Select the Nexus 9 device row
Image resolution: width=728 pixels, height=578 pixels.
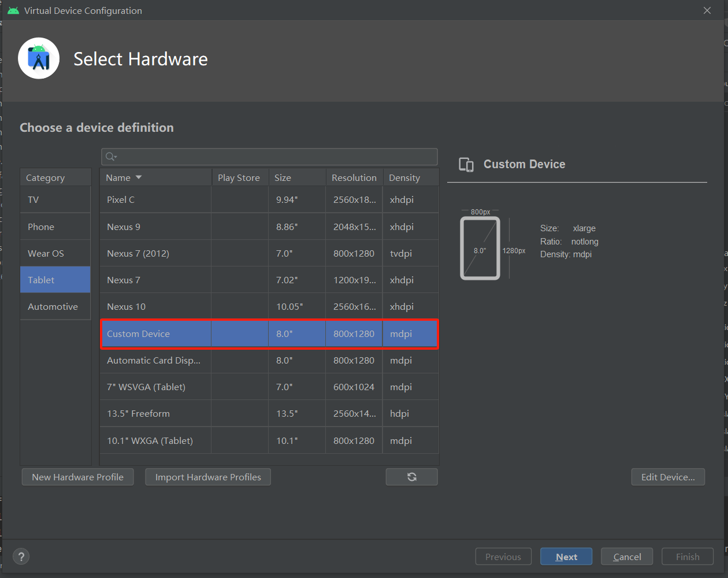point(269,227)
